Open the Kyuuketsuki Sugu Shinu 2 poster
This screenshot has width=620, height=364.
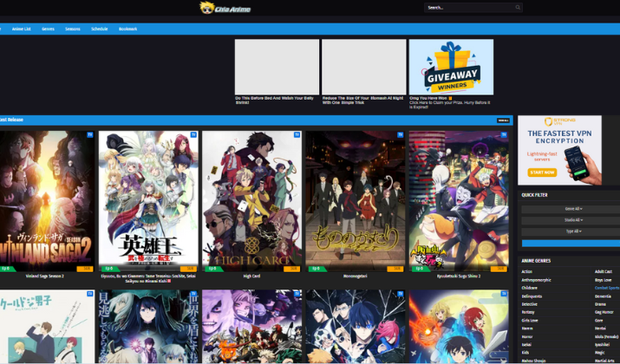tap(459, 202)
